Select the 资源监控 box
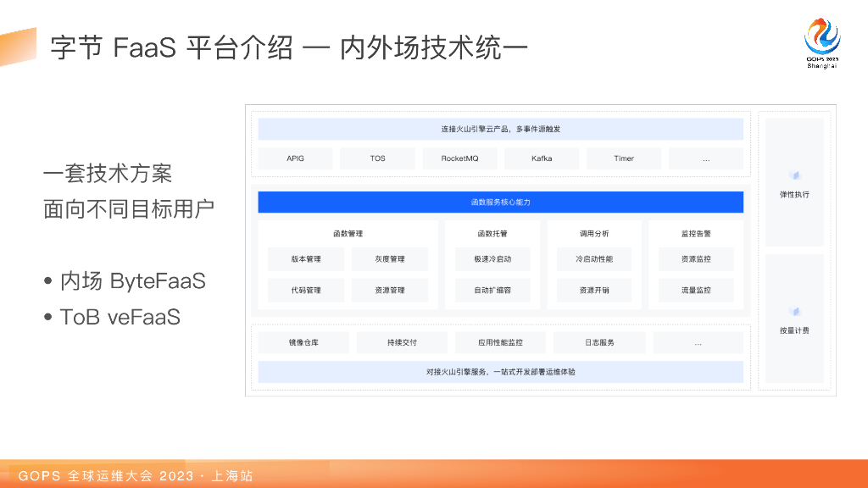Viewport: 868px width, 488px height. (x=696, y=259)
